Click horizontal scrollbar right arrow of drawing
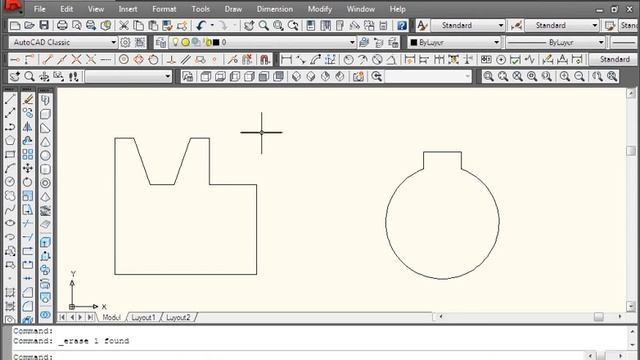The image size is (640, 360). pyautogui.click(x=620, y=317)
